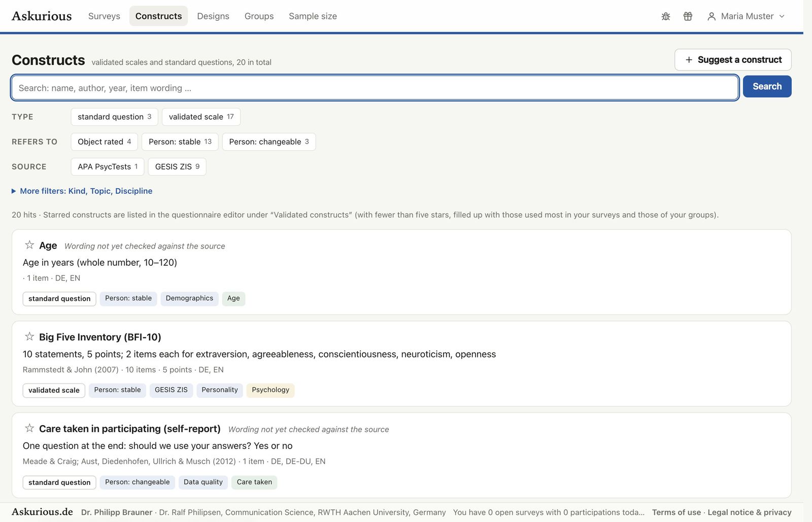The height and width of the screenshot is (522, 812).
Task: Go to the Groups tab
Action: point(259,16)
